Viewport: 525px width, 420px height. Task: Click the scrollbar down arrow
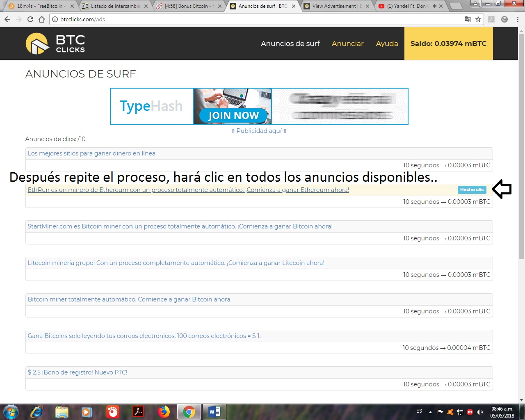point(522,400)
